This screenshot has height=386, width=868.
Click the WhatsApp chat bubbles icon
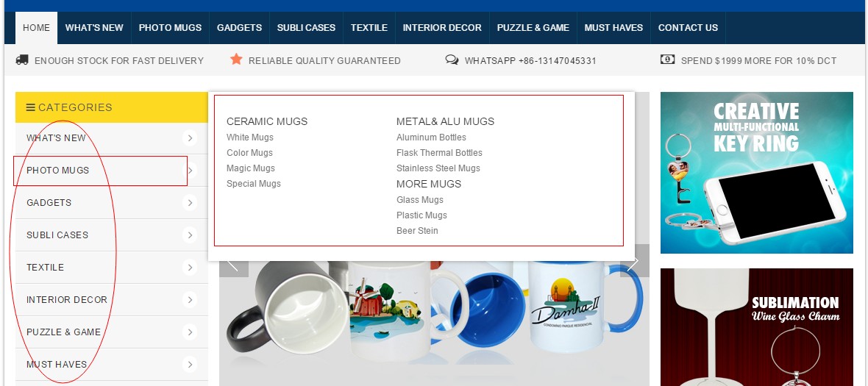[452, 60]
